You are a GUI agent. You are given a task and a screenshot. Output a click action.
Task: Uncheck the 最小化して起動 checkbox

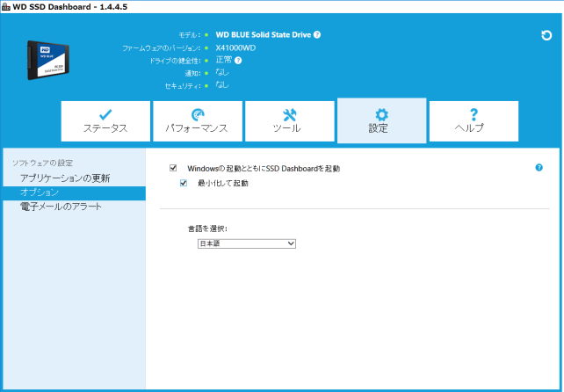click(x=184, y=184)
